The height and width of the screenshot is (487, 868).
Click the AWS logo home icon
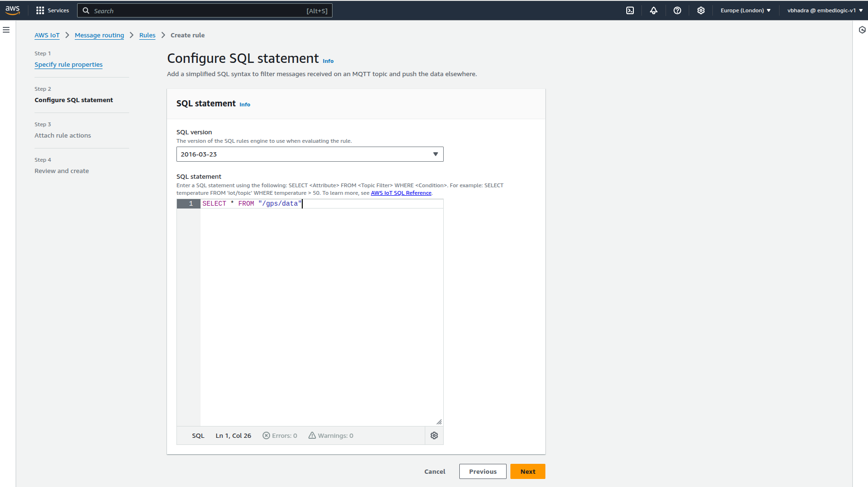13,10
